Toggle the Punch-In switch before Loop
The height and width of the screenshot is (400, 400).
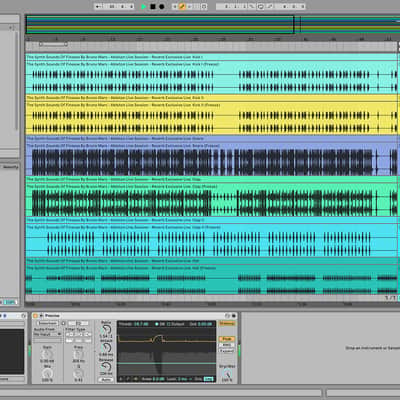[x=252, y=6]
